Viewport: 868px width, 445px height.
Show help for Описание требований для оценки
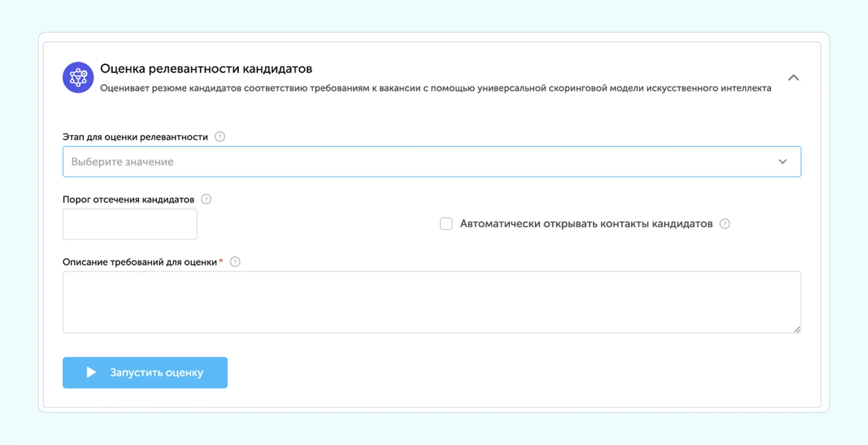click(x=235, y=262)
